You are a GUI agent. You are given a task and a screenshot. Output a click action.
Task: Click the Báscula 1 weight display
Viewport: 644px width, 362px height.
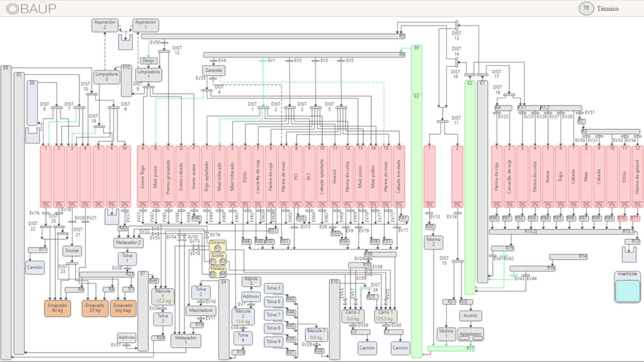pos(163,301)
